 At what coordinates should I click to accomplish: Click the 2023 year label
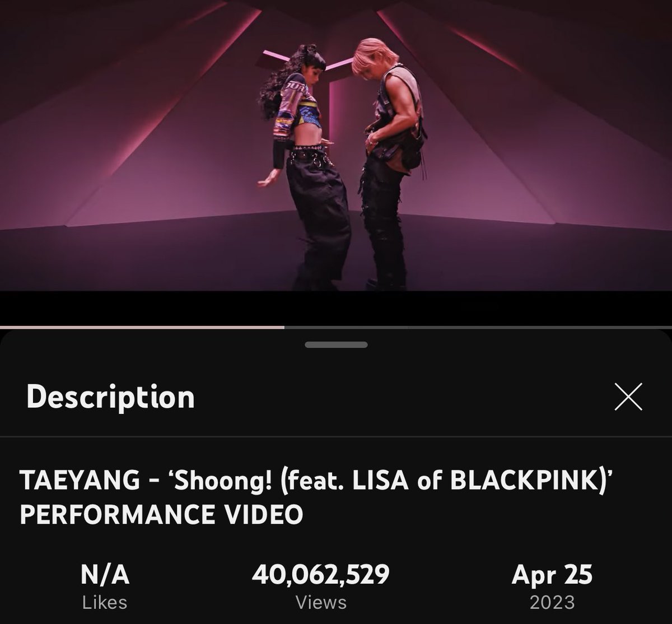[x=552, y=603]
